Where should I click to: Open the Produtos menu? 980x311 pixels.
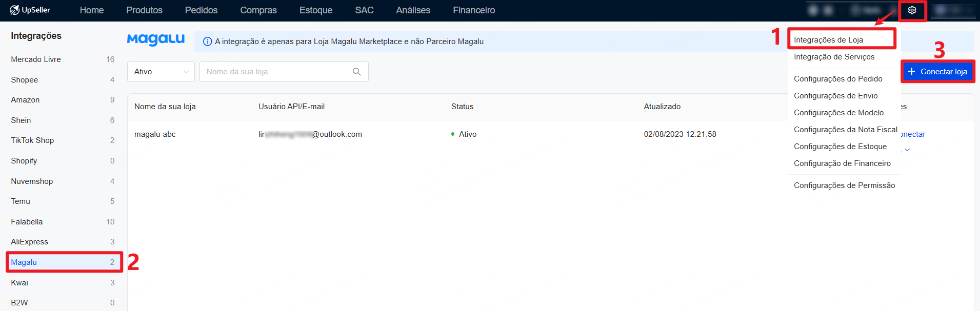pos(144,10)
